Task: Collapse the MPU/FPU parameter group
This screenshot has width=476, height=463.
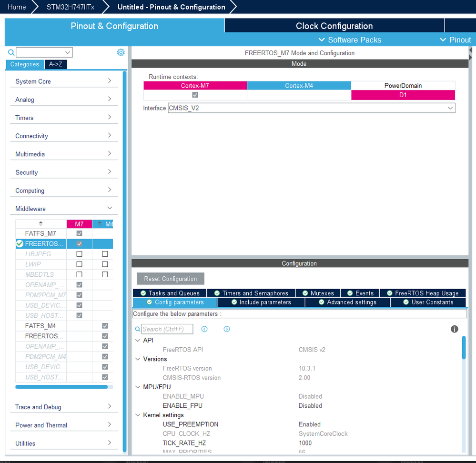Action: [138, 387]
